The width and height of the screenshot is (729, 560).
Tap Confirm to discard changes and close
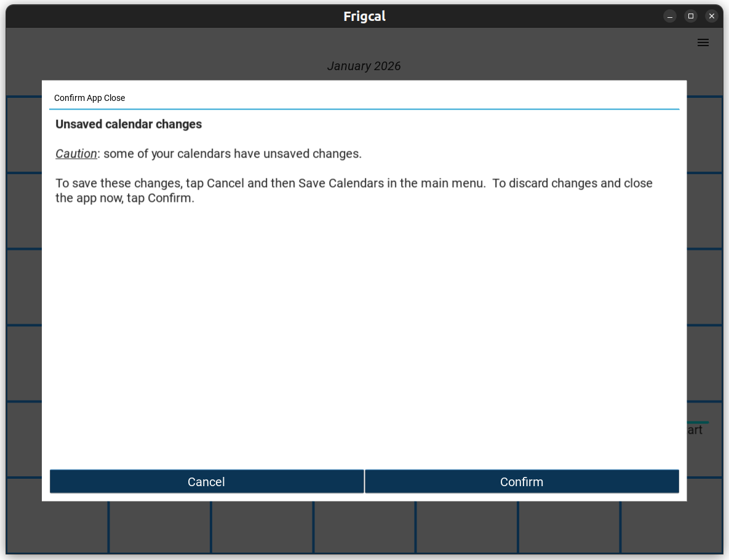[x=522, y=481]
